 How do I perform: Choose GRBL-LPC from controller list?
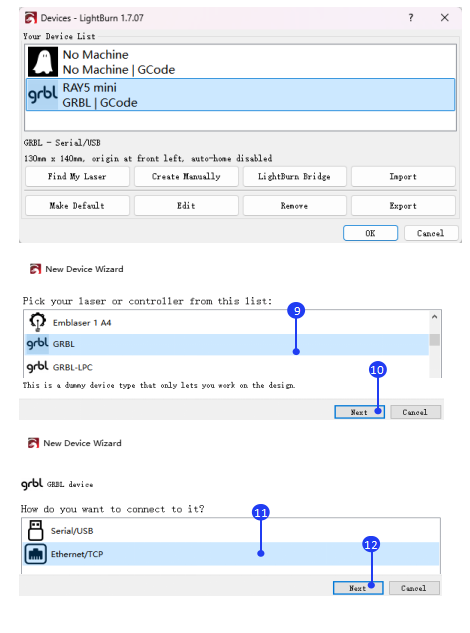coord(227,367)
